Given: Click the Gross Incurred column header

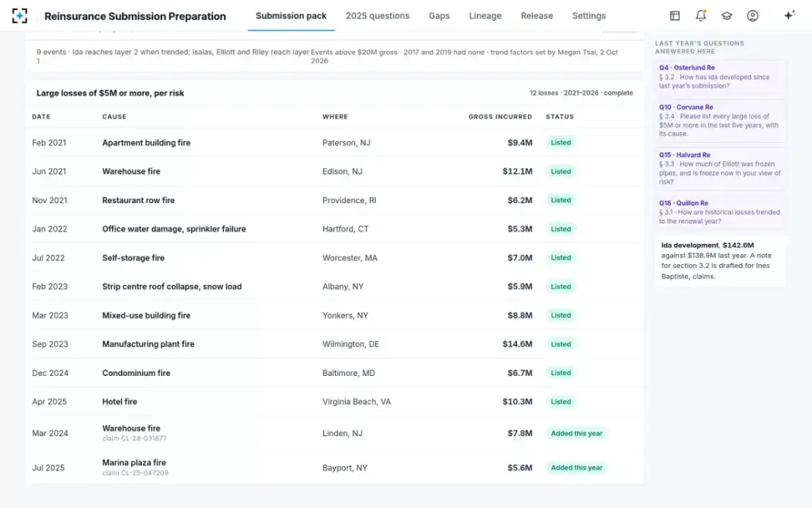Looking at the screenshot, I should 500,117.
